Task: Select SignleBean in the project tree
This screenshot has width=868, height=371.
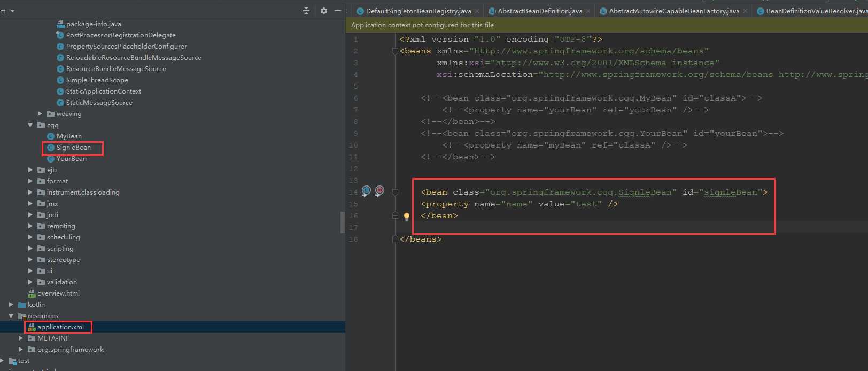Action: 74,148
